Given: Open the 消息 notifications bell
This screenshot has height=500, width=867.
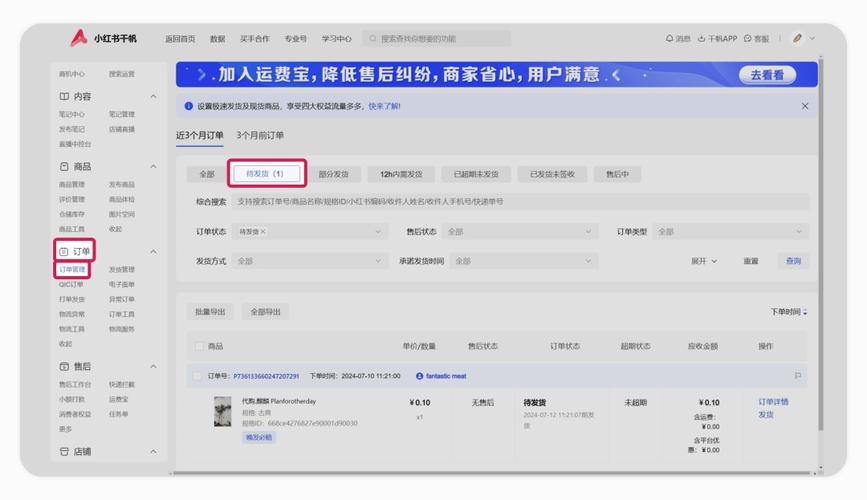Looking at the screenshot, I should (669, 39).
